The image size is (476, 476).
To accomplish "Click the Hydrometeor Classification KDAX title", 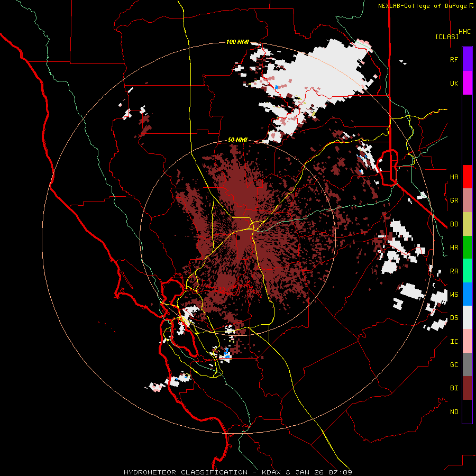I will click(x=238, y=472).
